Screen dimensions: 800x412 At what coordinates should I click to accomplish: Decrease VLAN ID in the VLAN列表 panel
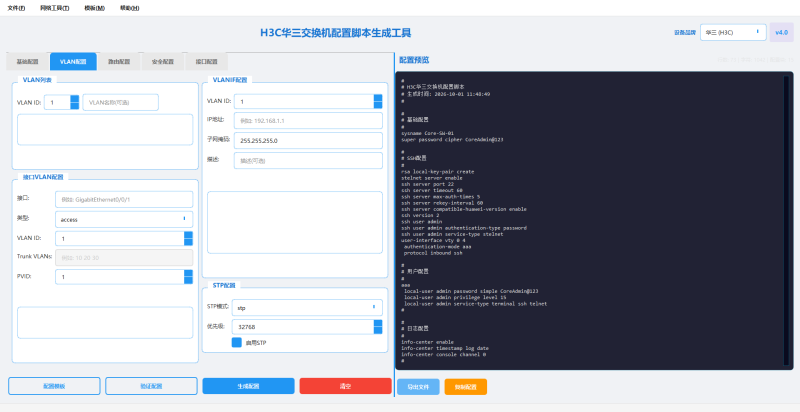74,106
